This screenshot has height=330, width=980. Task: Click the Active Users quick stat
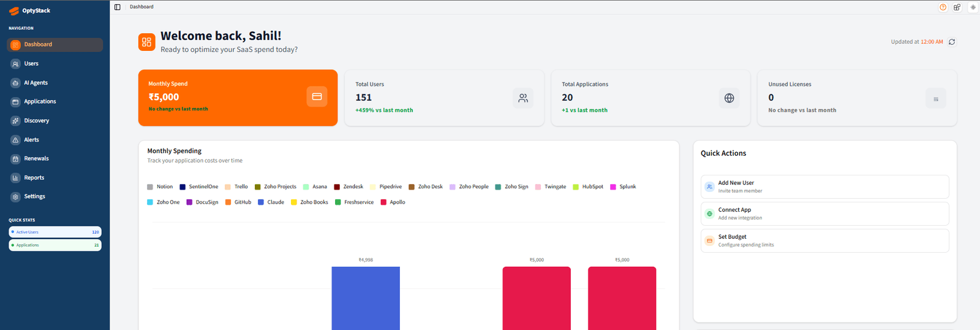(x=55, y=232)
